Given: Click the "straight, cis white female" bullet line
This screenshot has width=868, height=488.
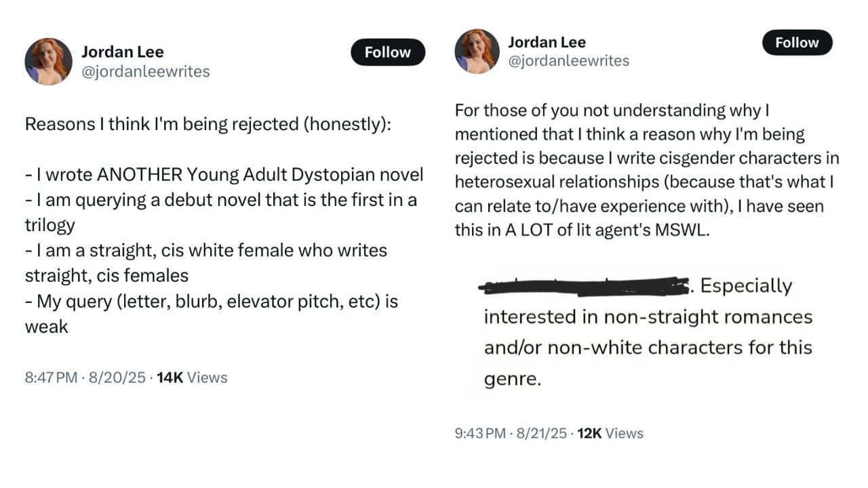Looking at the screenshot, I should (x=205, y=250).
